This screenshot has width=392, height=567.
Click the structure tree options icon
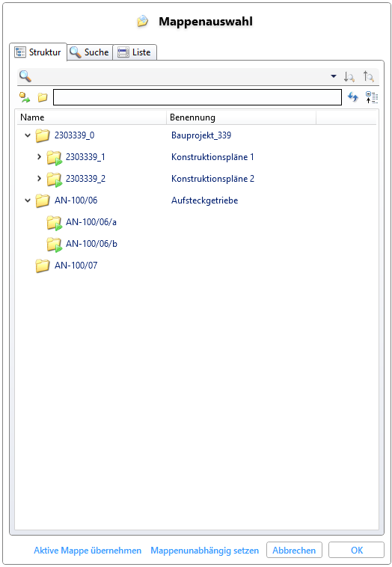click(x=371, y=97)
